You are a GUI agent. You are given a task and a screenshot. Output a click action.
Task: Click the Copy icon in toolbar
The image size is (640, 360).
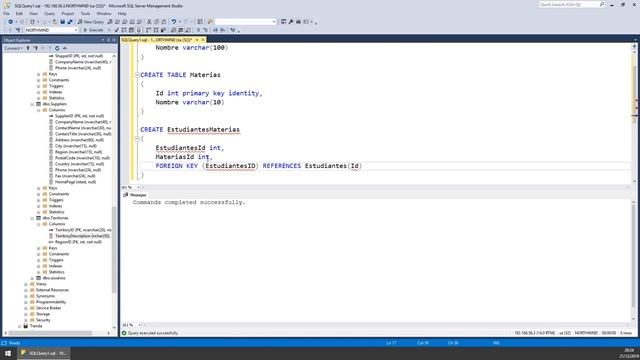[x=156, y=22]
